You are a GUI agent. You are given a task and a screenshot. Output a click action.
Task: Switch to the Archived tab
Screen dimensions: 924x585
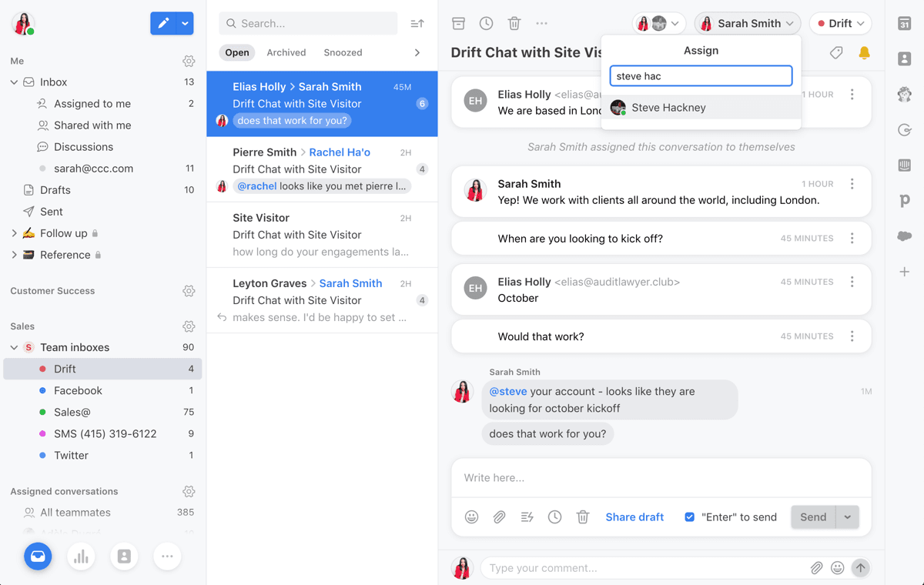(x=286, y=52)
